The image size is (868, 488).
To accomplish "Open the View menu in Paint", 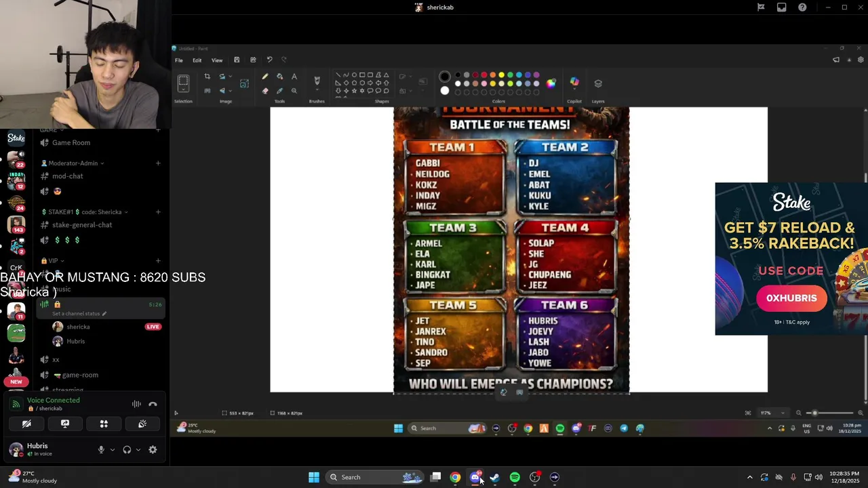I will pos(217,60).
